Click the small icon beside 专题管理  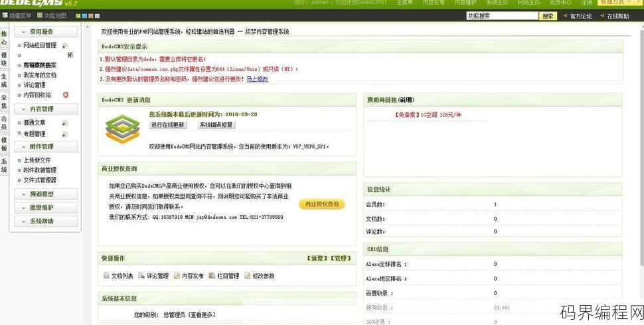tap(64, 134)
